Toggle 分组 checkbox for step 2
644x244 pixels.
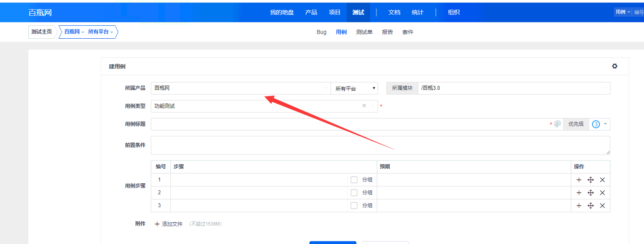[x=354, y=193]
